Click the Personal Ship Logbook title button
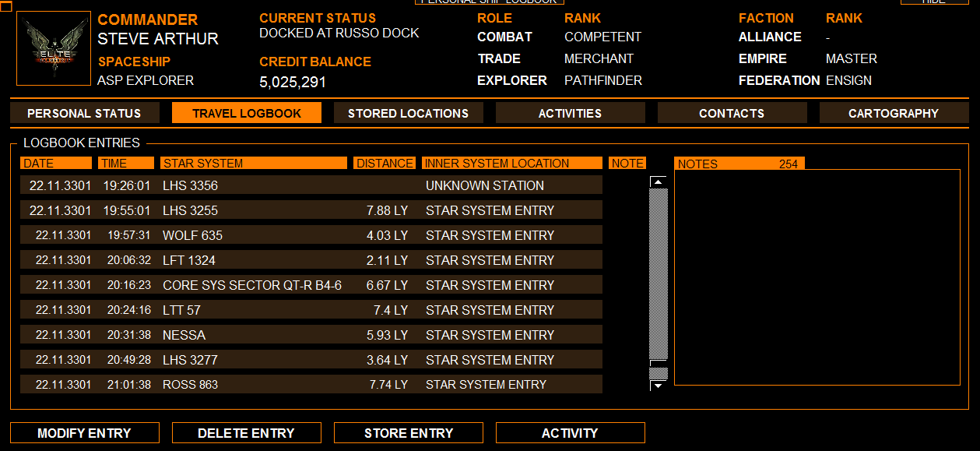The image size is (980, 451). point(490,2)
